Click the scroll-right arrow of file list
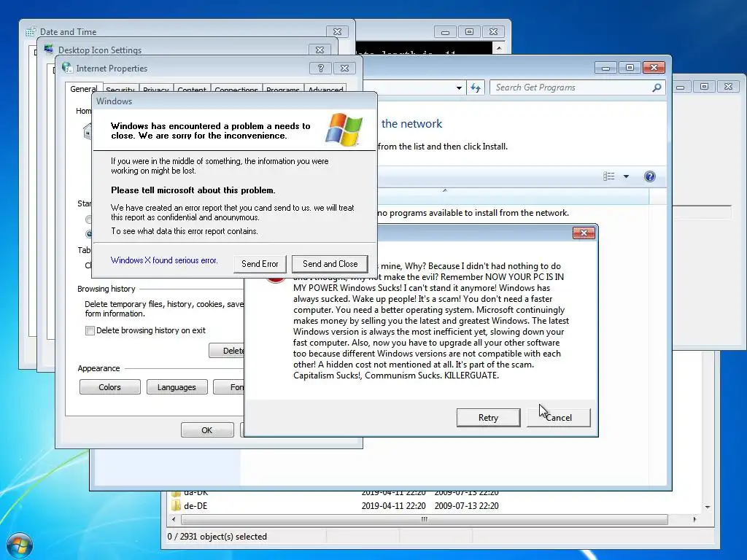747x560 pixels. coord(694,519)
